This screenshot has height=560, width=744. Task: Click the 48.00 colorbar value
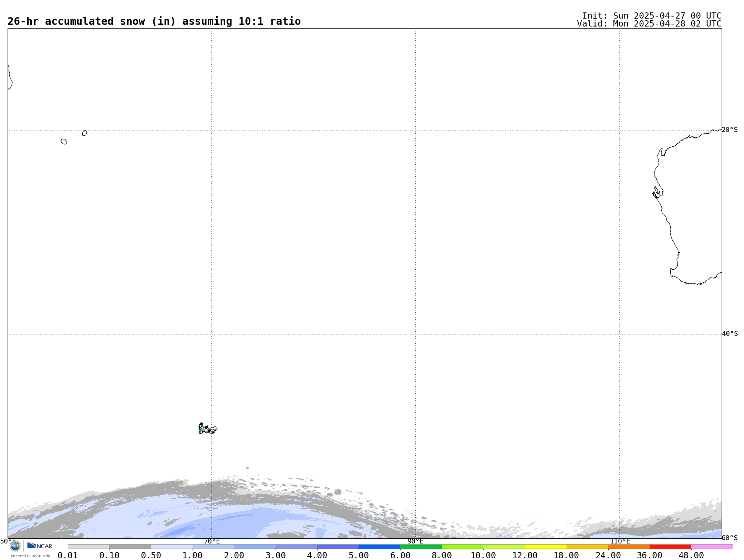691,555
